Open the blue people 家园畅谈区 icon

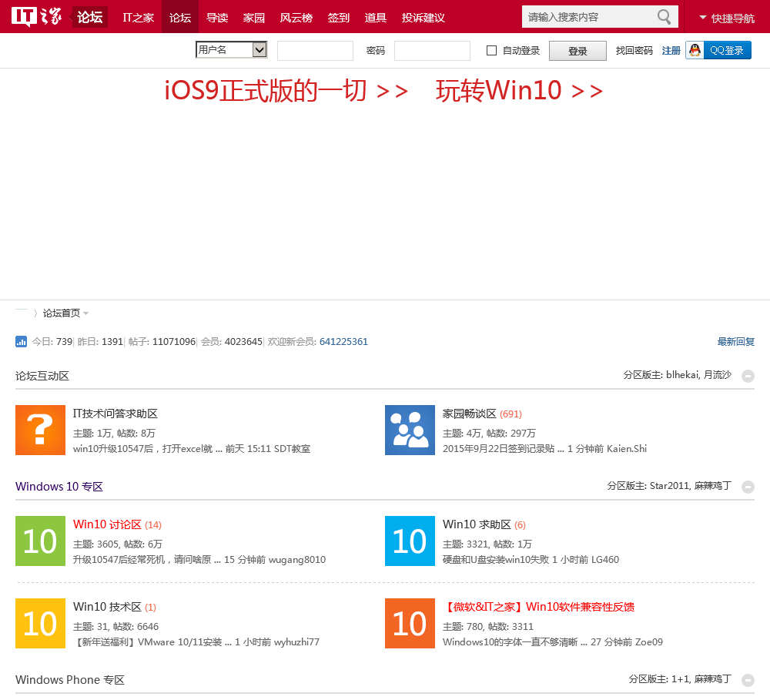410,430
